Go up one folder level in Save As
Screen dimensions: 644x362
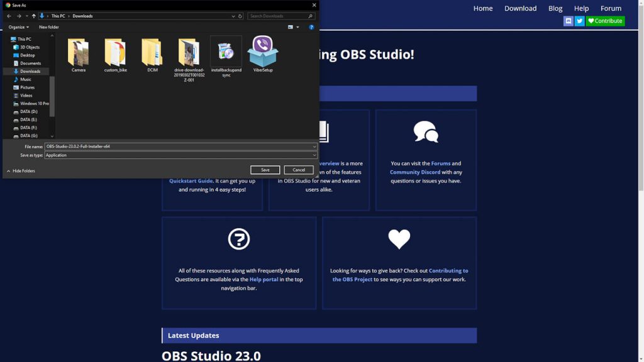tap(34, 16)
